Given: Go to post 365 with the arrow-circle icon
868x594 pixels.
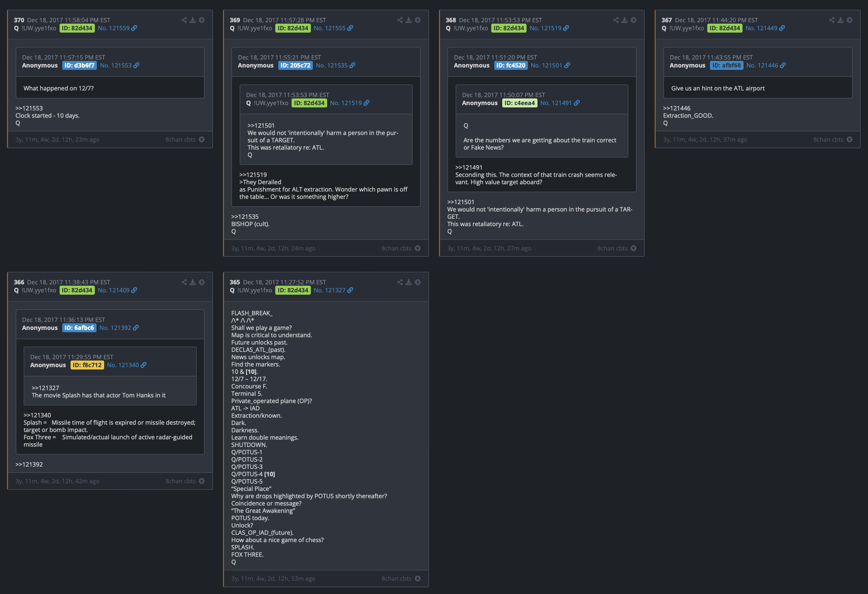Looking at the screenshot, I should pyautogui.click(x=418, y=282).
